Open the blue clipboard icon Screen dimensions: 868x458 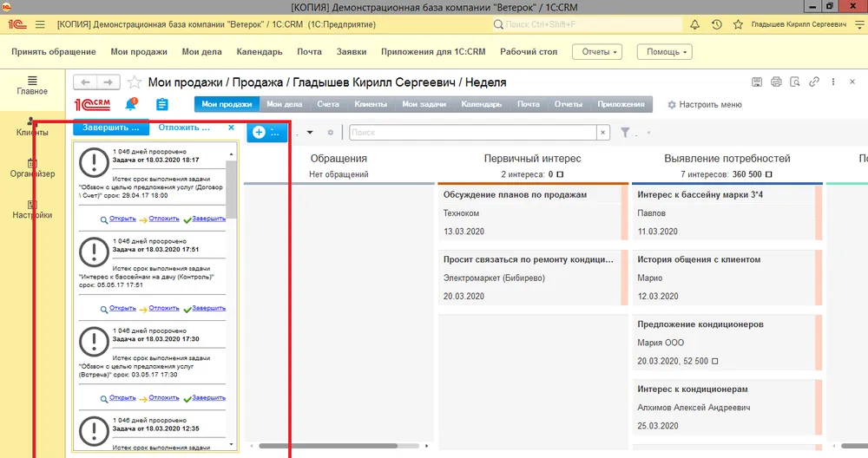tap(162, 104)
